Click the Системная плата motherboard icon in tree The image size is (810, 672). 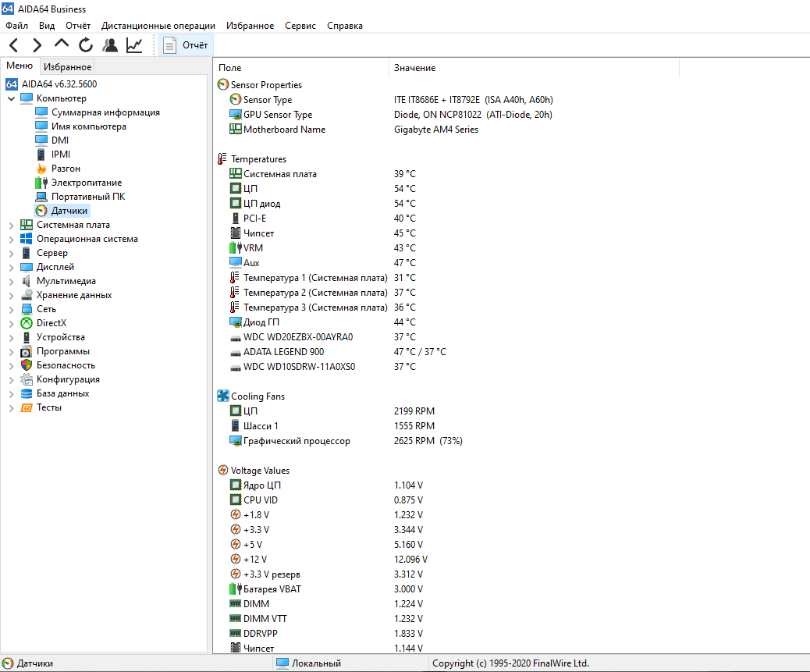(x=27, y=225)
